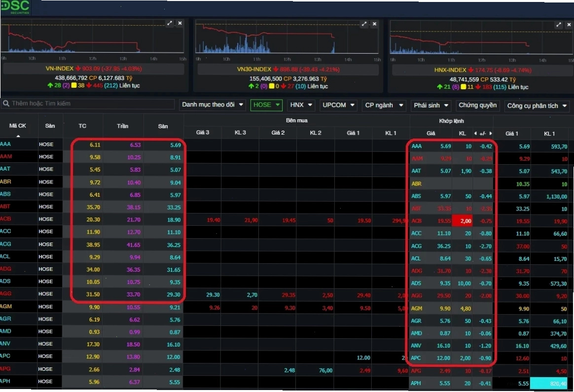Select the AGG ticker in Mã CK column

(x=5, y=293)
